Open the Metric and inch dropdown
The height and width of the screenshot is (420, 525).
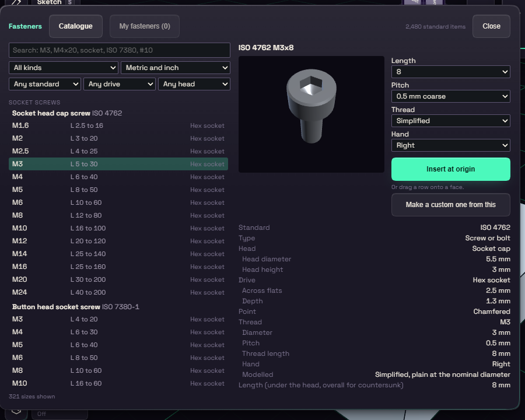coord(176,68)
